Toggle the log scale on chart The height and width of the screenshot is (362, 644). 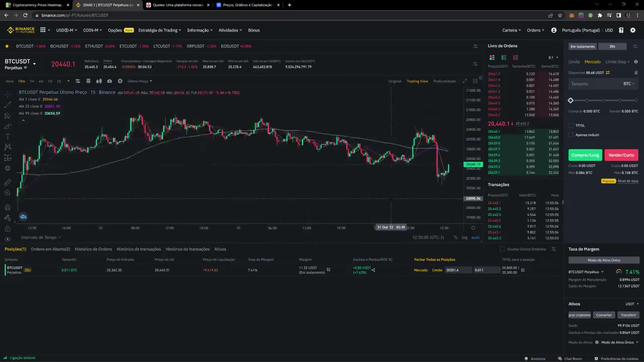[464, 237]
